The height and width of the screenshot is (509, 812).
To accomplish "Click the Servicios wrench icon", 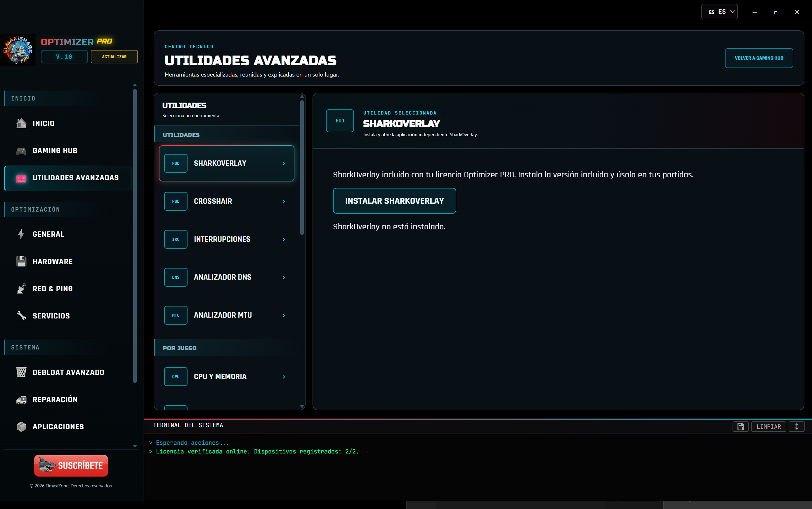I will click(x=21, y=316).
